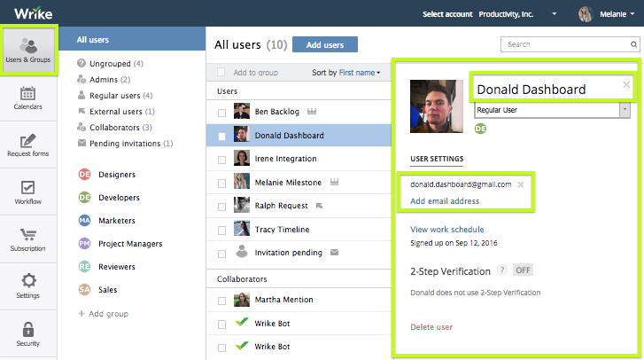644x360 pixels.
Task: Open the Melanie profile menu arrow
Action: 632,14
